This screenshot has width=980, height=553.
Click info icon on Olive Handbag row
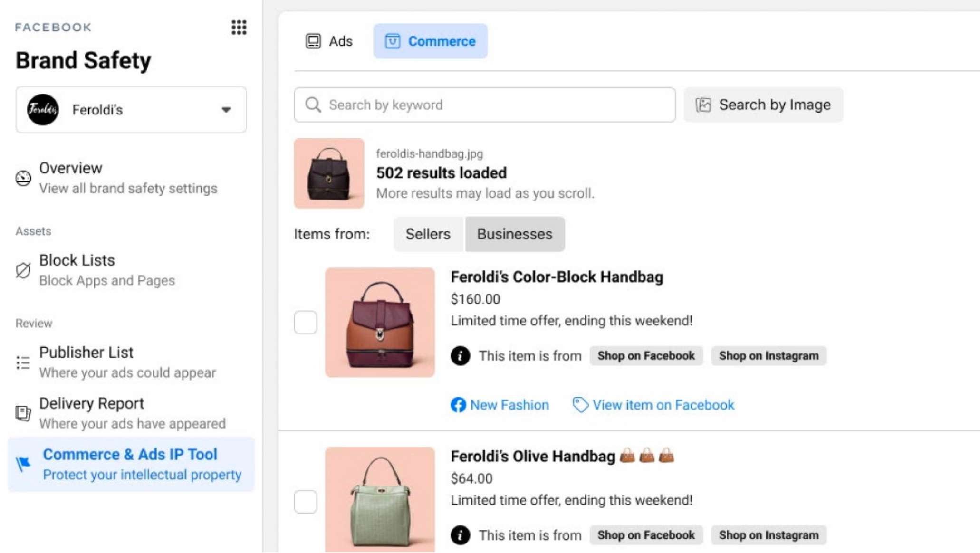coord(460,535)
